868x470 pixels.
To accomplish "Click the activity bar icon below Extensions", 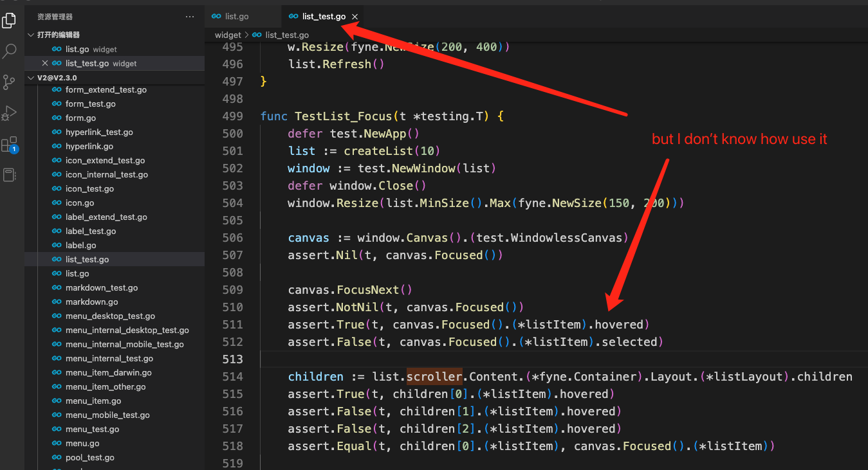I will 9,175.
